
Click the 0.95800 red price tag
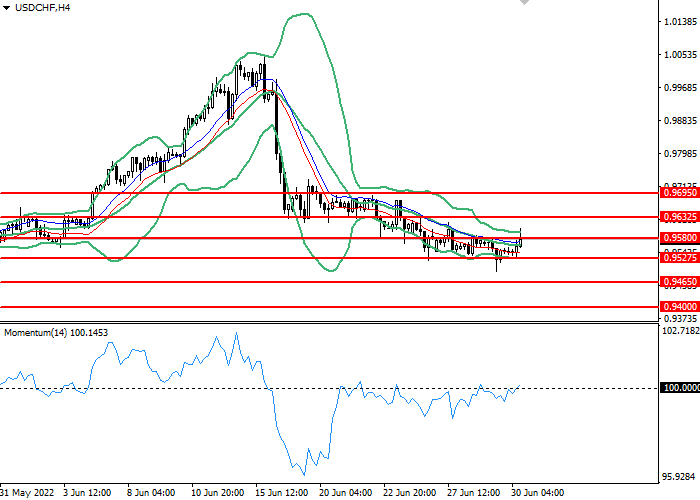tap(679, 238)
